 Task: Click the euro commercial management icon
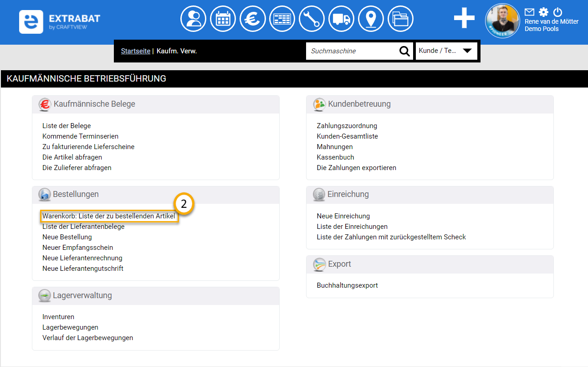coord(253,19)
